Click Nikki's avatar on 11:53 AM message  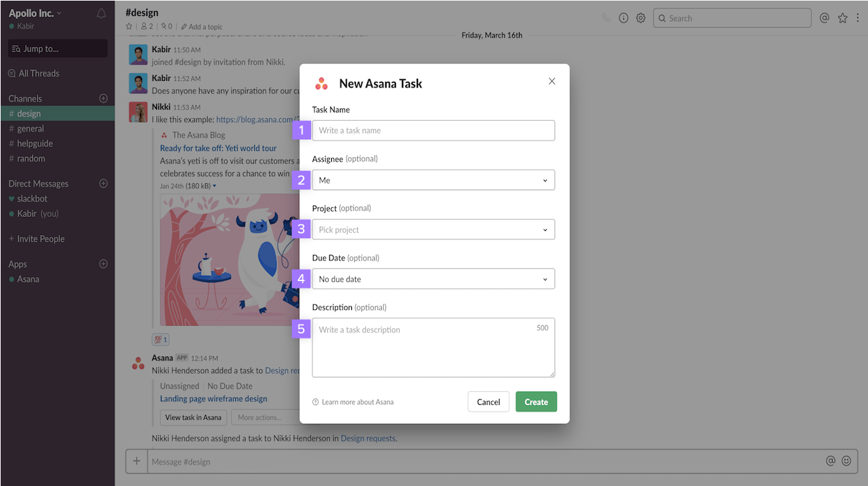click(x=138, y=112)
